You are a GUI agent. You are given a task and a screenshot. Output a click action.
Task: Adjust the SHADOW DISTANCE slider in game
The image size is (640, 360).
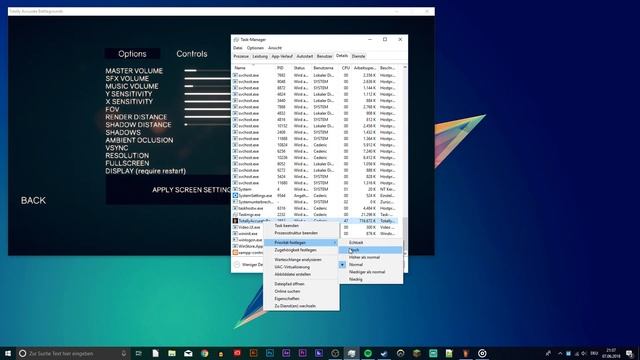point(207,124)
